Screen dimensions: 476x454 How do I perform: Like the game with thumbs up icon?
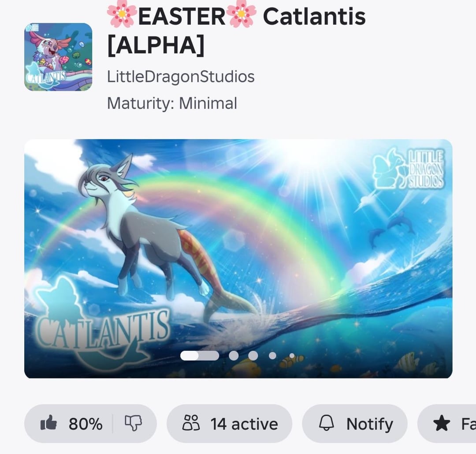[48, 423]
